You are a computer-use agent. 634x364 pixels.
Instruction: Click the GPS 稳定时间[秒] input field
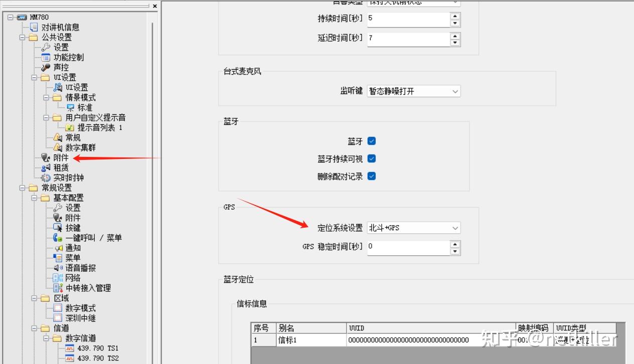point(408,247)
